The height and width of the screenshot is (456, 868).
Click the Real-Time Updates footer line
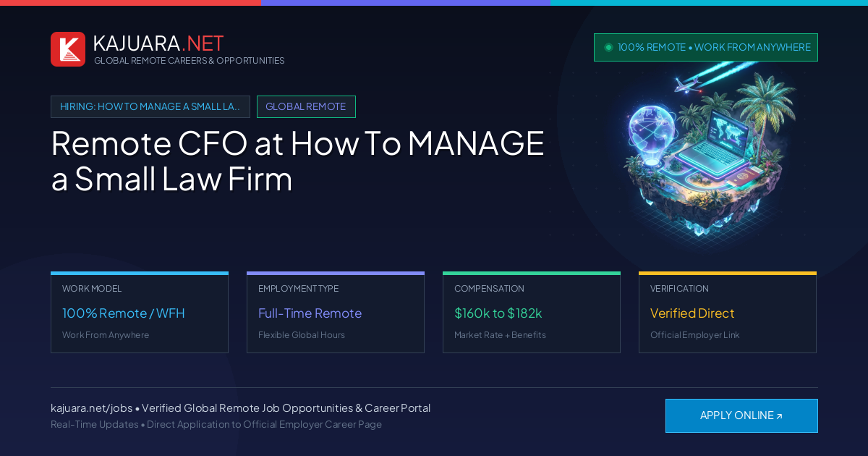216,424
